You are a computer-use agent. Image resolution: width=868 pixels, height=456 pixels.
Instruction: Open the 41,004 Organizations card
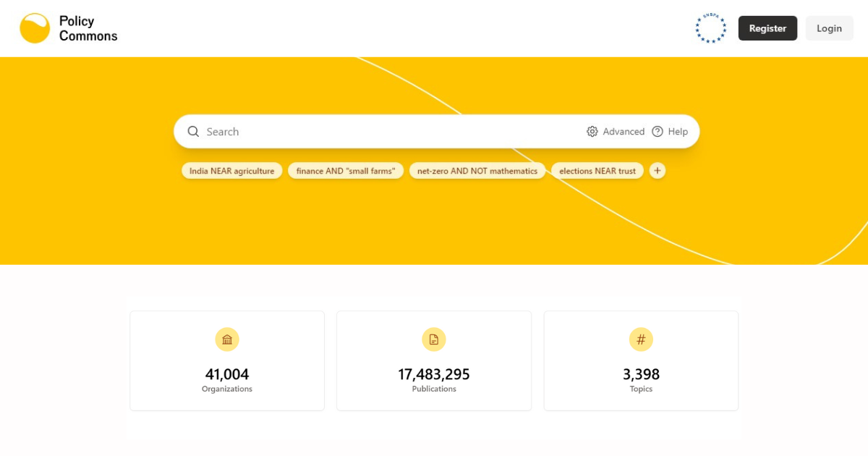[x=227, y=361]
